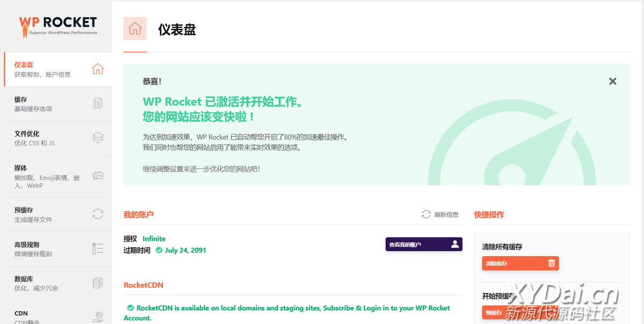This screenshot has height=324, width=644.
Task: Click the CDN globe icon in sidebar
Action: coord(98,316)
